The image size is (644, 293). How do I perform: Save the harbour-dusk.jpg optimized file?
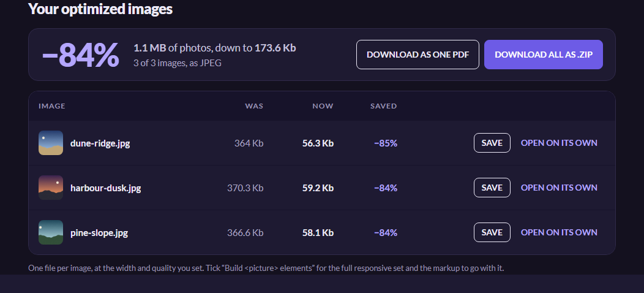(492, 188)
